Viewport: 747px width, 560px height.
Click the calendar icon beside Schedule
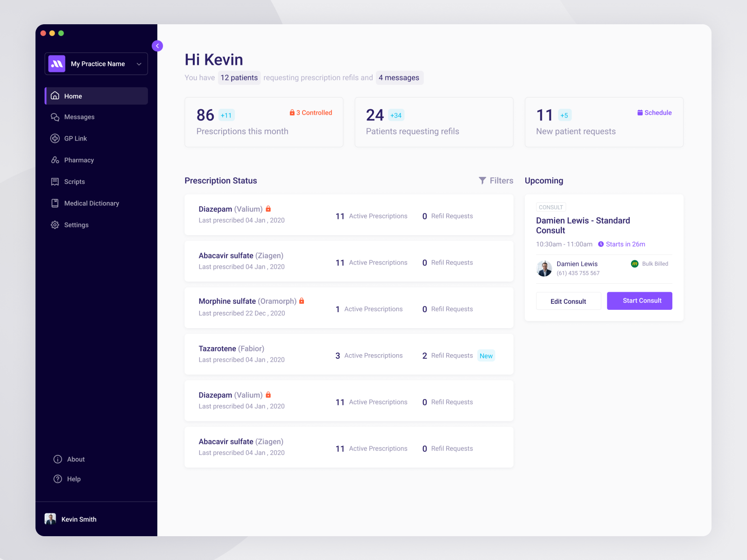point(640,112)
